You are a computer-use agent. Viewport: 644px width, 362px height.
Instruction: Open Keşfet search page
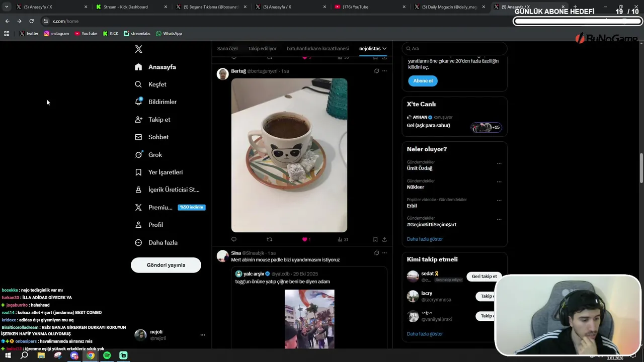tap(150, 84)
